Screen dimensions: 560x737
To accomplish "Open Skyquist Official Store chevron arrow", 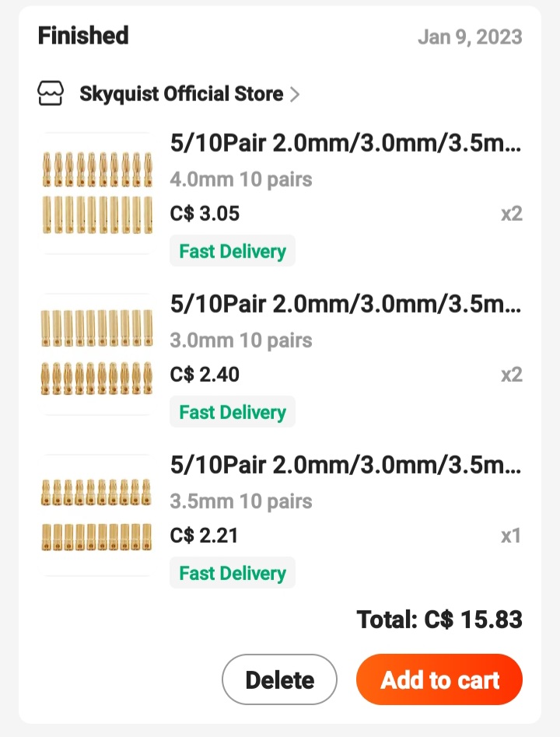I will pyautogui.click(x=295, y=95).
